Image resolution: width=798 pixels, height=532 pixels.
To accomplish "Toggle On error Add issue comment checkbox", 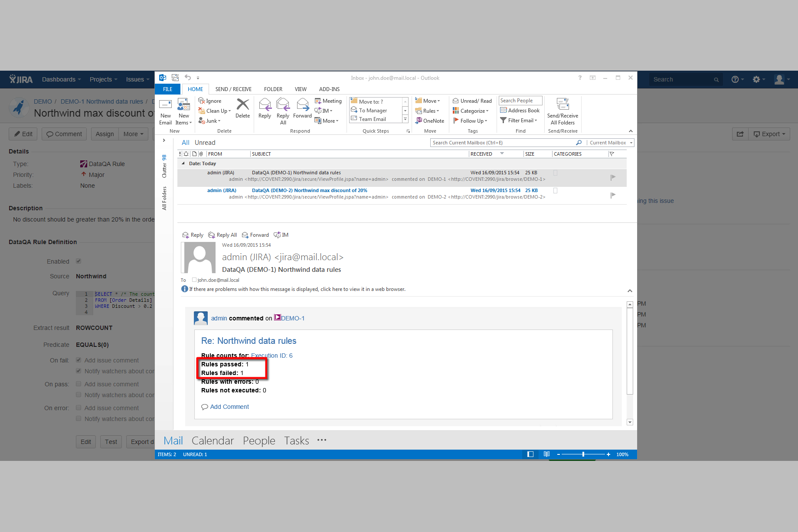I will point(78,408).
